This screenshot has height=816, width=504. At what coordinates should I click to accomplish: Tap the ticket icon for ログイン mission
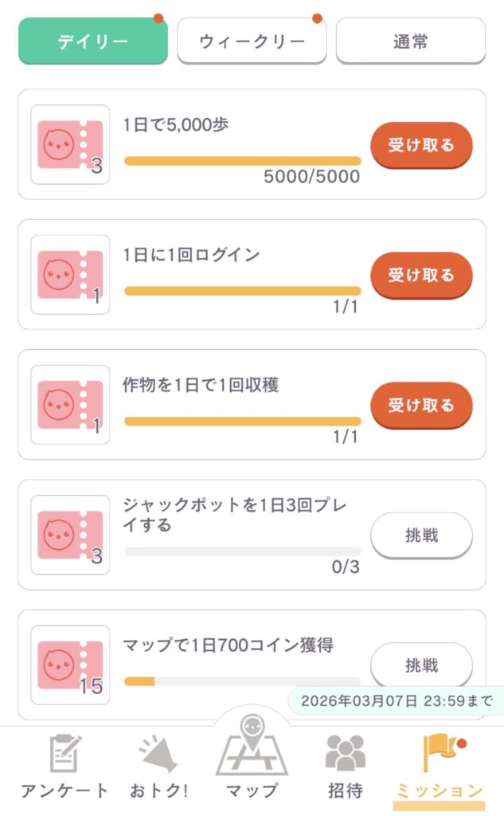(x=70, y=275)
